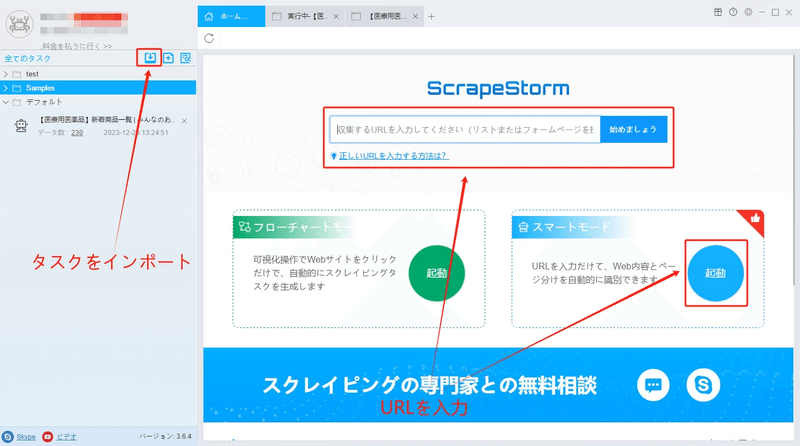Launch the smart mode 起動 button
The width and height of the screenshot is (800, 446).
pyautogui.click(x=715, y=273)
